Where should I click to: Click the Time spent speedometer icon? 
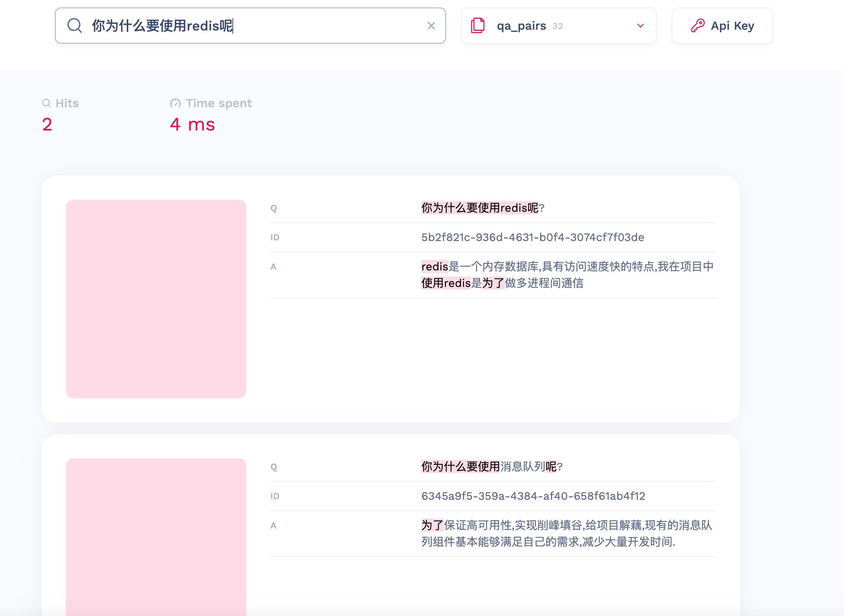pos(175,103)
